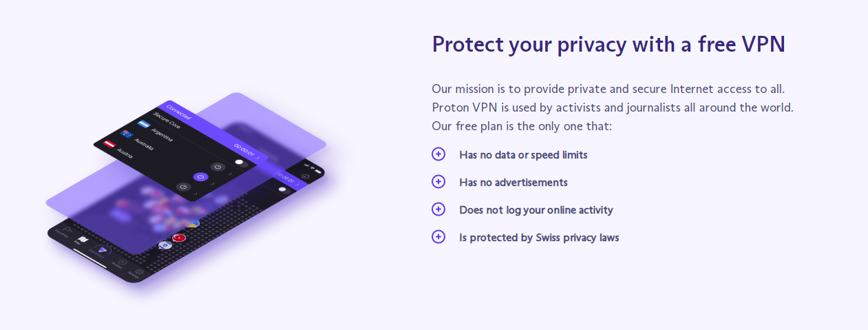Expand the Swiss privacy laws plus icon

point(438,237)
